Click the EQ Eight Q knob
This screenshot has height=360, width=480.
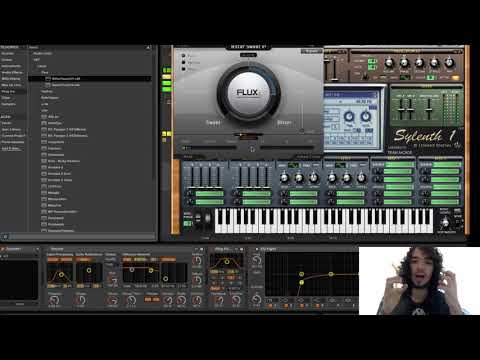coord(257,299)
